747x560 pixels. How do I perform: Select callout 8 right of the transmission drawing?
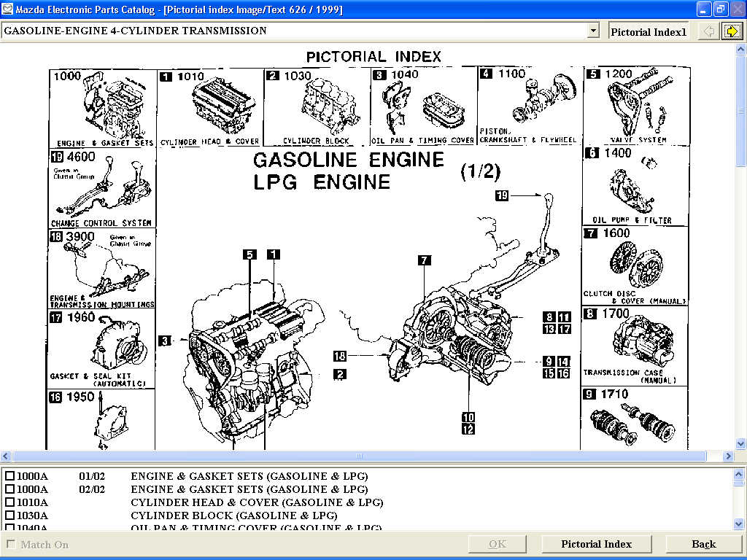coord(549,317)
